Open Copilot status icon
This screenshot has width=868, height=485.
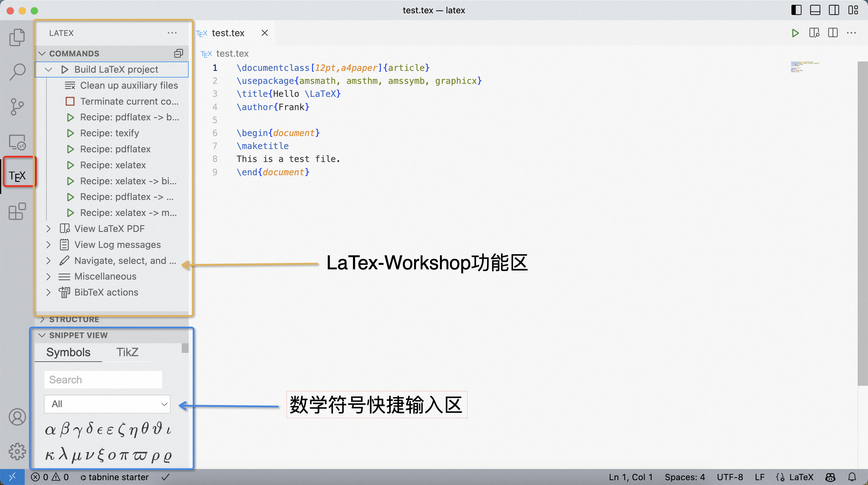coord(831,477)
